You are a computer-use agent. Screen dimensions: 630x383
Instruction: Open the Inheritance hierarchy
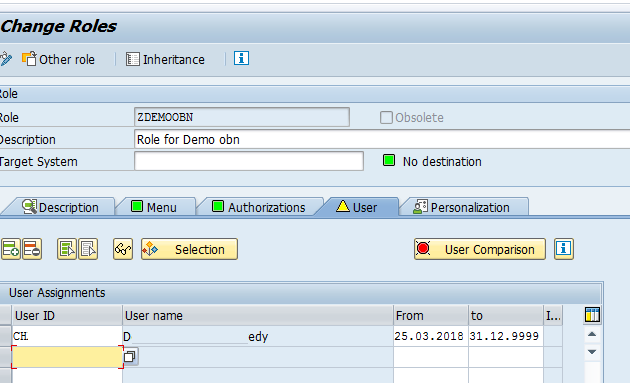point(165,59)
